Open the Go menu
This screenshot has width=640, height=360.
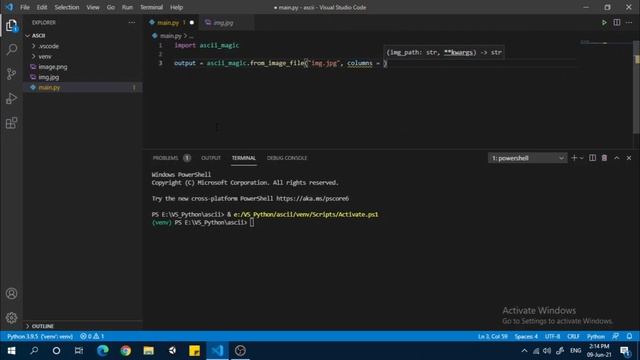tap(111, 7)
